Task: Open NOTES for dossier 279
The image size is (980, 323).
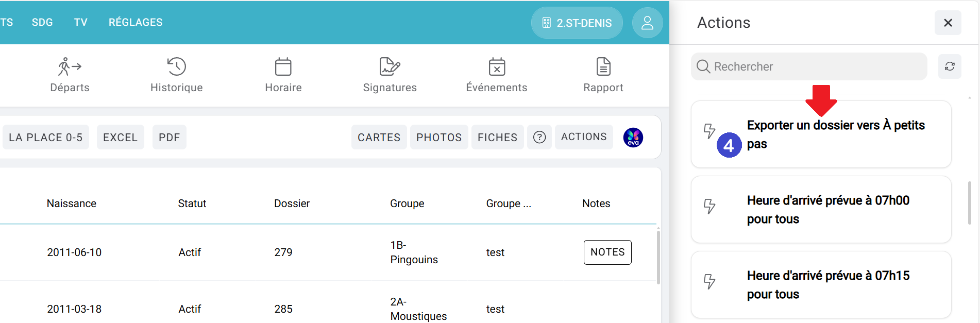Action: pyautogui.click(x=607, y=252)
